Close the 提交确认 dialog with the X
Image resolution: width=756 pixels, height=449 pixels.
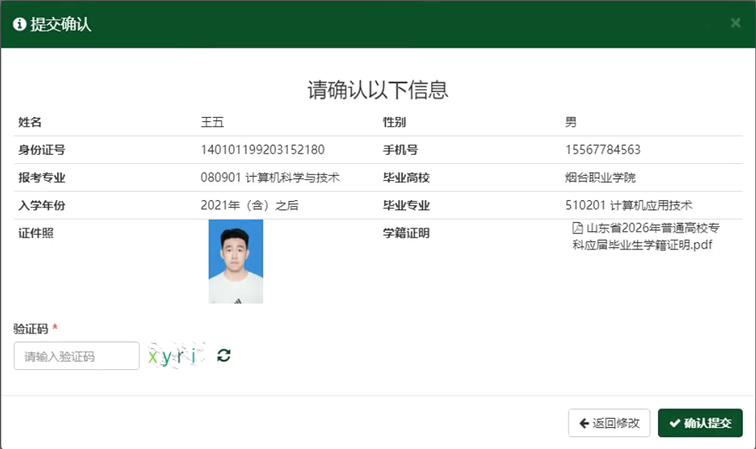pos(735,22)
